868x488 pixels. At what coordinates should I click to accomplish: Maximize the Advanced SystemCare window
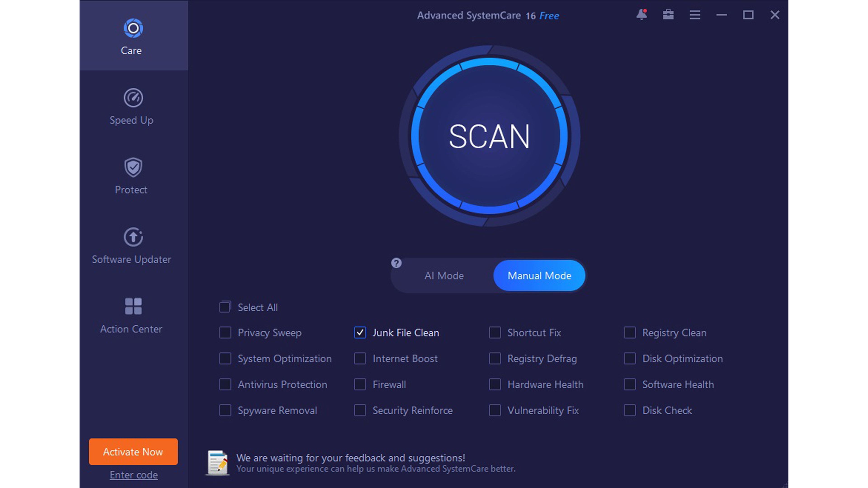point(748,15)
